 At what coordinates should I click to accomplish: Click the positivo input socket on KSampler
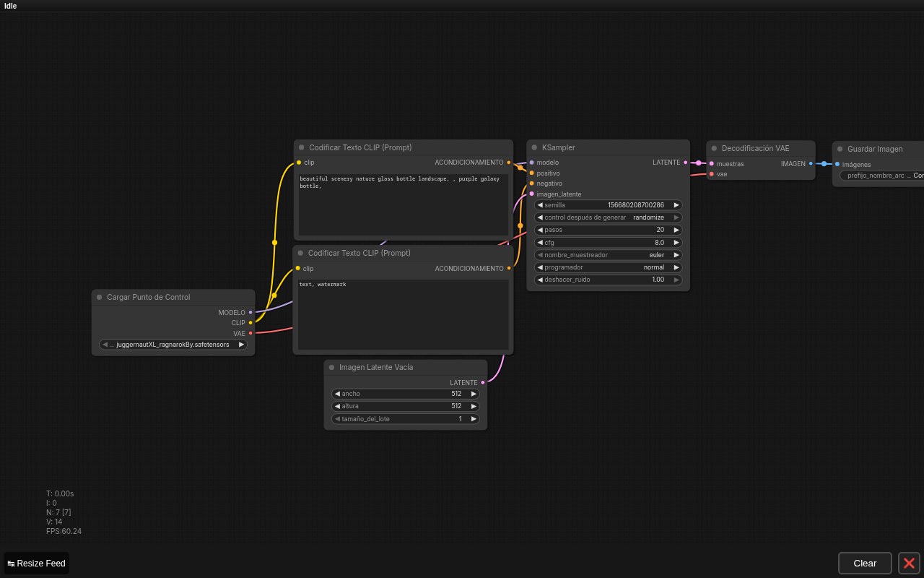tap(532, 173)
